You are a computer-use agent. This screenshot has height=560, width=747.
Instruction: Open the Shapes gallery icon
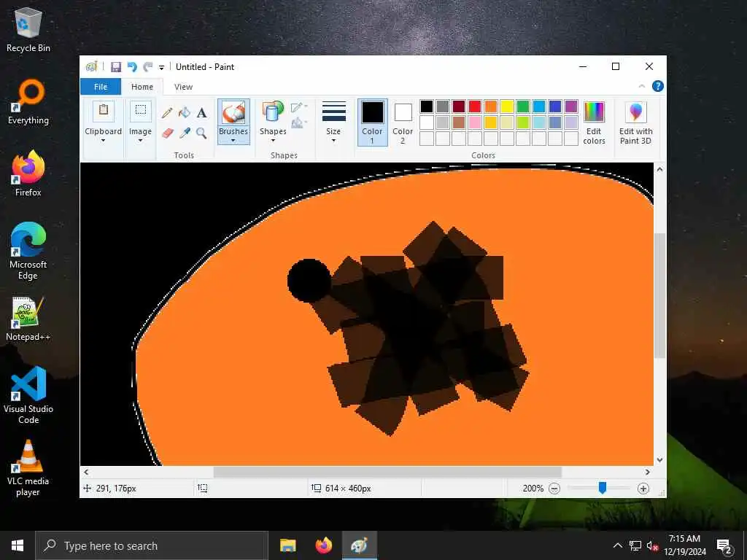pos(273,113)
